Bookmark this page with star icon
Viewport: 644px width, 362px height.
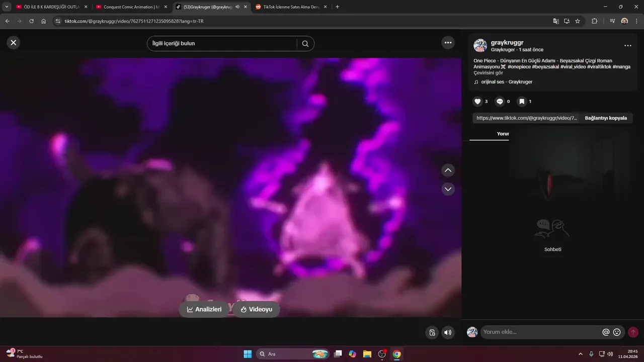coord(578,21)
